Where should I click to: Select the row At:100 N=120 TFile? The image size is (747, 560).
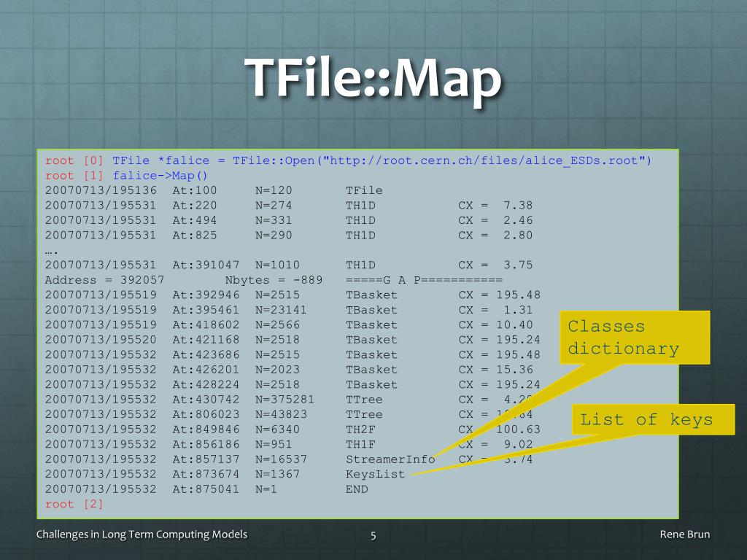pyautogui.click(x=214, y=190)
